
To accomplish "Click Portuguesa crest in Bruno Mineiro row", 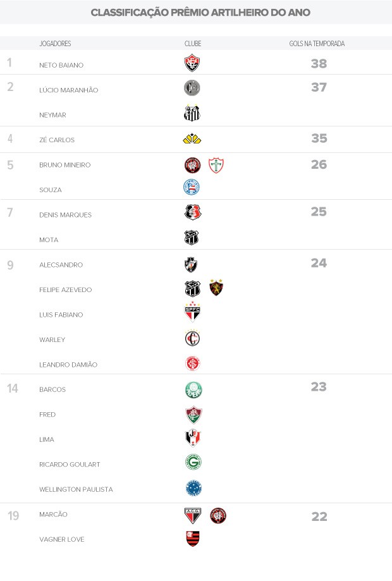I will click(x=216, y=165).
